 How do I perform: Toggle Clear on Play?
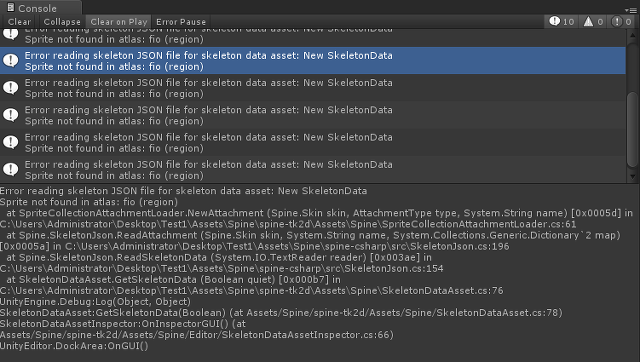(118, 22)
